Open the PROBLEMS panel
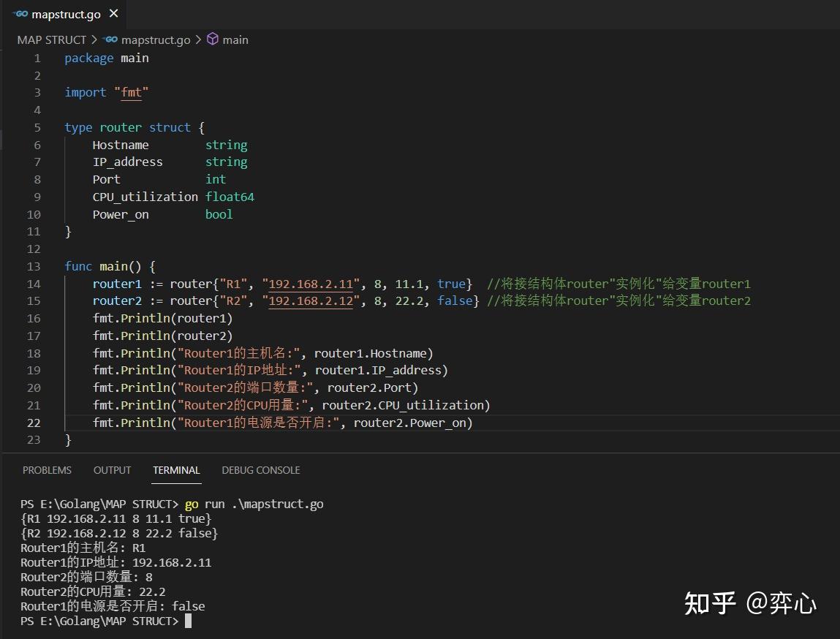The height and width of the screenshot is (639, 840). pos(47,470)
